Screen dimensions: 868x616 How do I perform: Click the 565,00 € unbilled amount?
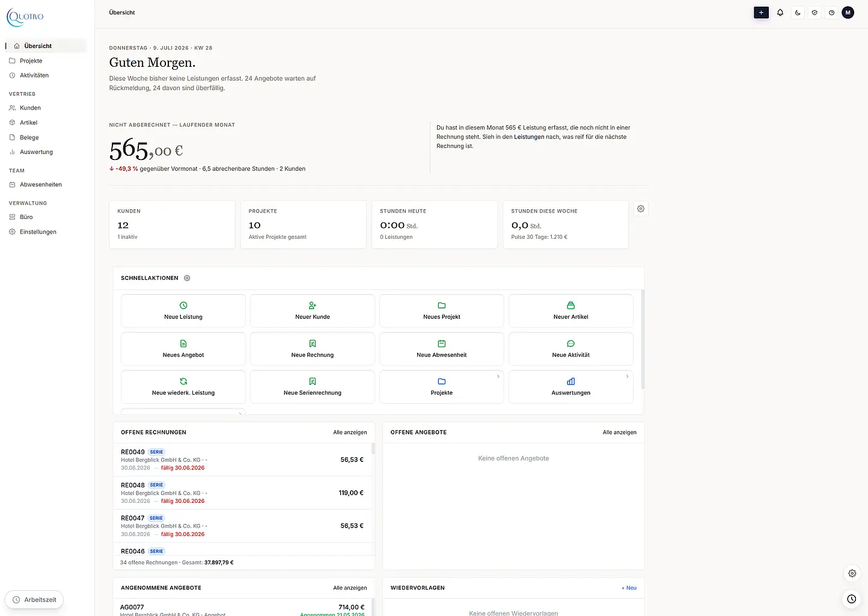pyautogui.click(x=146, y=149)
